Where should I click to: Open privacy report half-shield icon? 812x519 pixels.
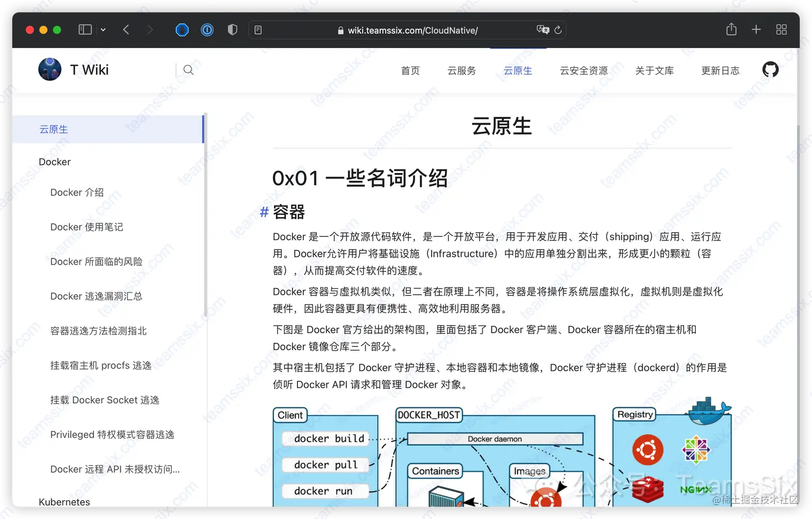click(233, 30)
